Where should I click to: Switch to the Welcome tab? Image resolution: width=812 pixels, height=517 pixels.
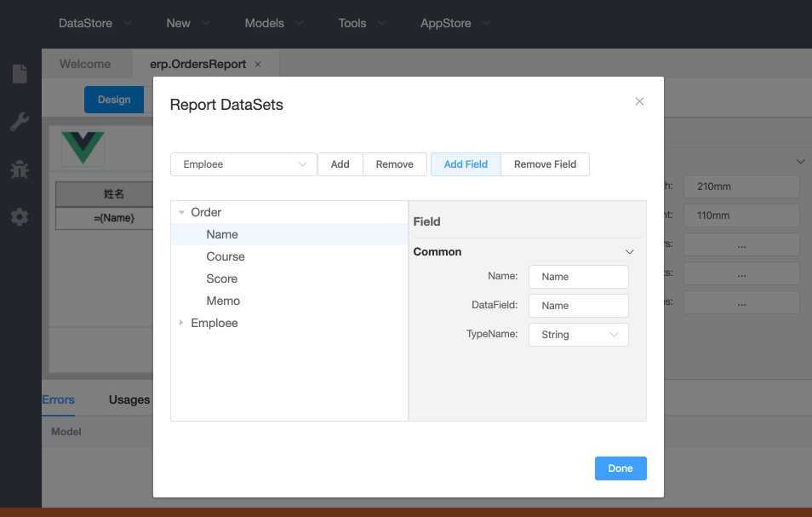pos(85,64)
